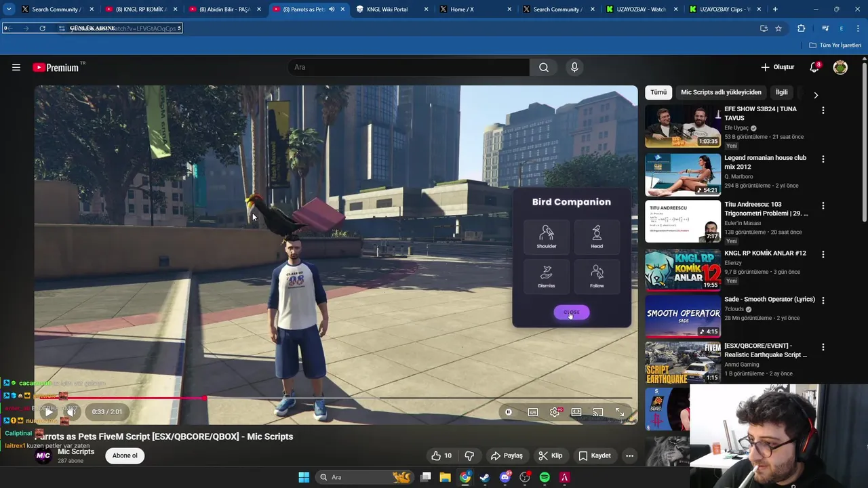
Task: Open Steam from the taskbar
Action: [484, 477]
